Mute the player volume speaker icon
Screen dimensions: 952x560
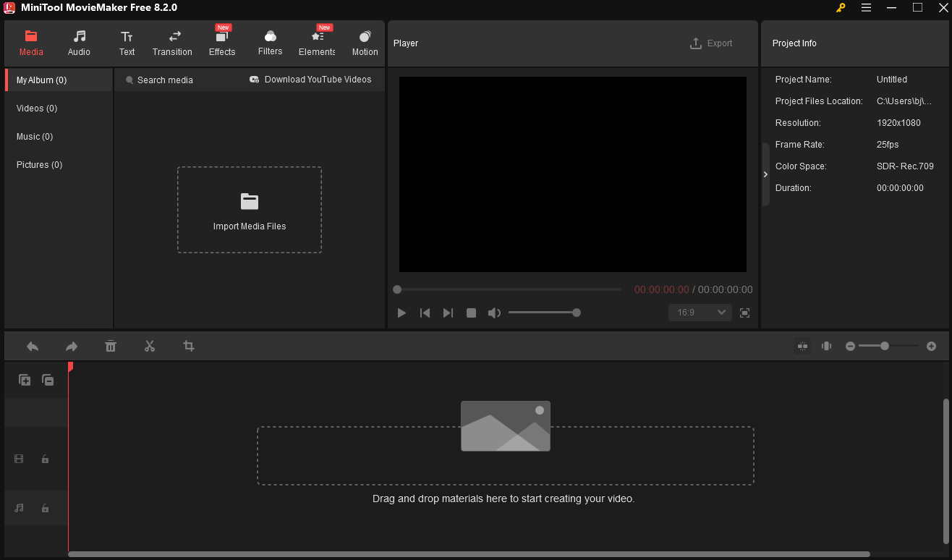[494, 313]
